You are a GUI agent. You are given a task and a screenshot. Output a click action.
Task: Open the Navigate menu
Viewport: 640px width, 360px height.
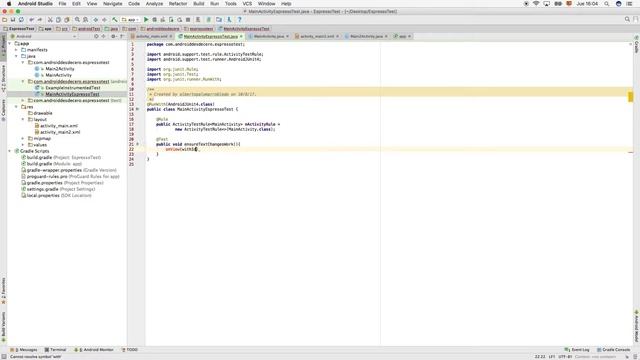[x=112, y=3]
